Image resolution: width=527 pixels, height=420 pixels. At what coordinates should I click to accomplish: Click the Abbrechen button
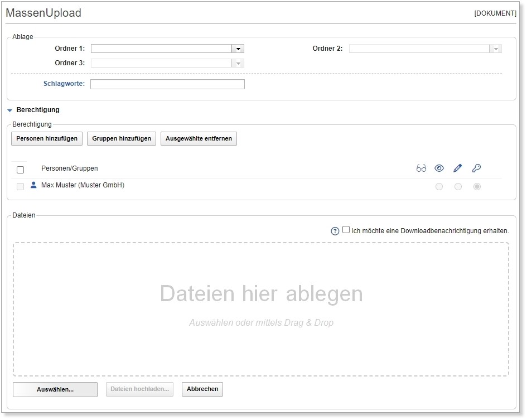202,389
